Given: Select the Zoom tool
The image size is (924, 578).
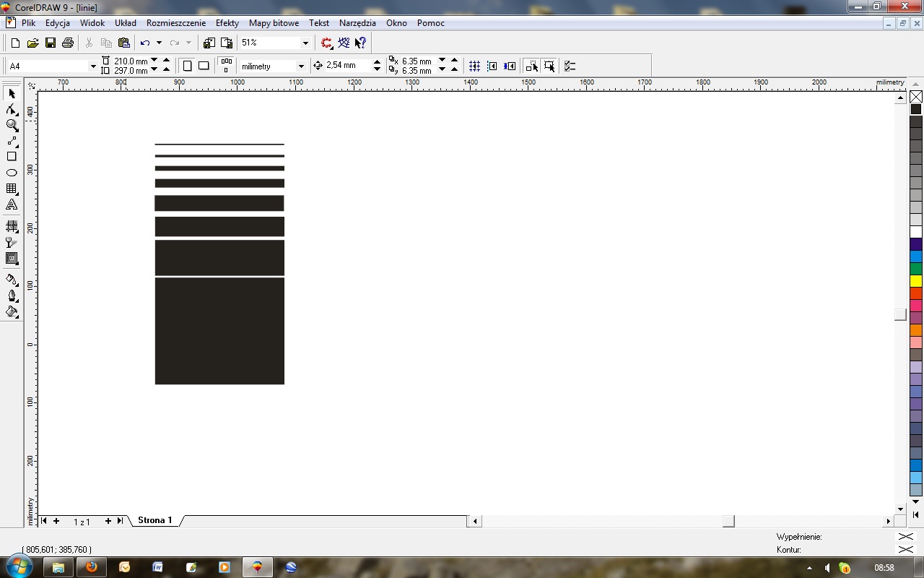Looking at the screenshot, I should click(x=12, y=125).
